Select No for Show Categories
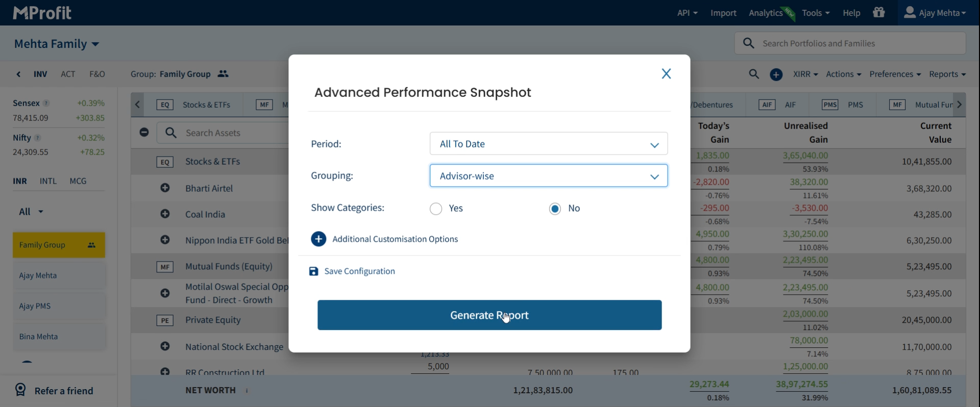 click(x=555, y=209)
